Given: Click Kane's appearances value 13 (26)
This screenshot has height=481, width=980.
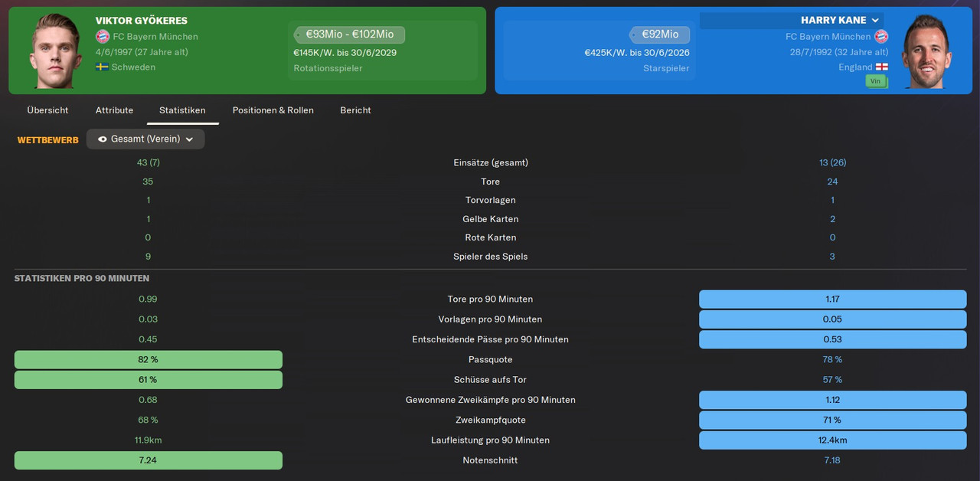Looking at the screenshot, I should coord(832,162).
